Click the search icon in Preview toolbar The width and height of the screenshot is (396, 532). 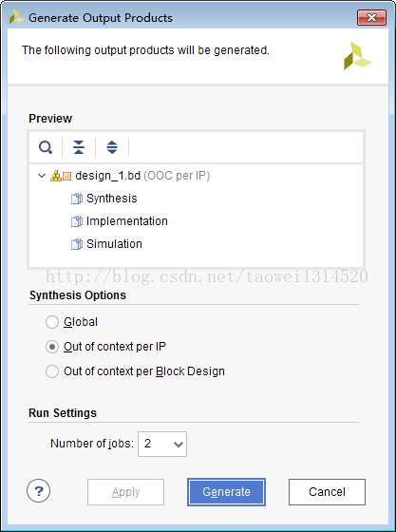[x=46, y=147]
